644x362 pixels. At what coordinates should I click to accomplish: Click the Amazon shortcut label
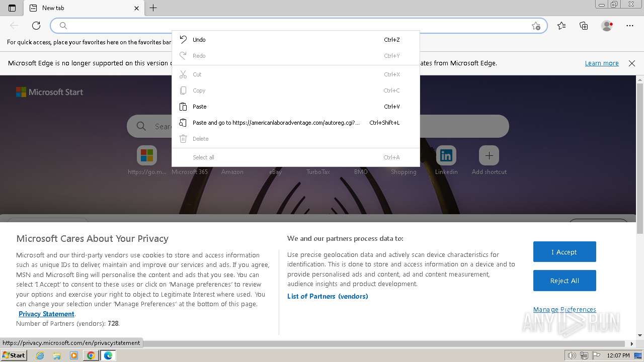point(232,172)
